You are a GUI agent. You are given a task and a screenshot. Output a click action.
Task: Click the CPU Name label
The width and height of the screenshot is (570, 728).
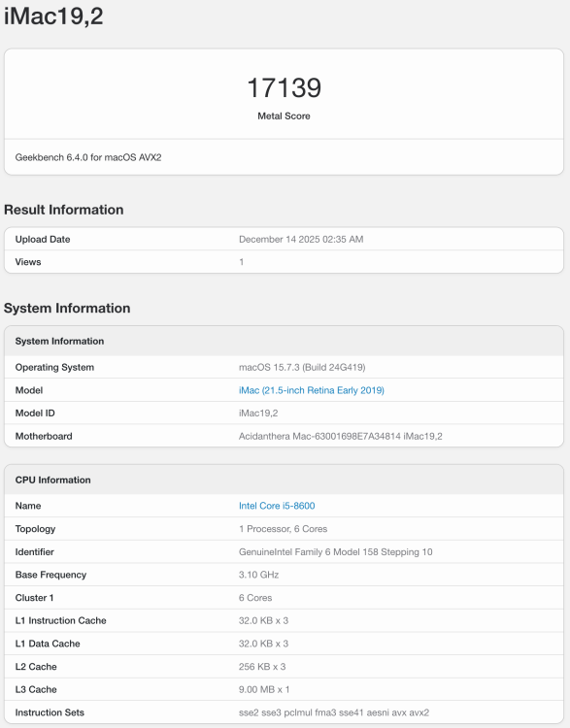pyautogui.click(x=28, y=506)
